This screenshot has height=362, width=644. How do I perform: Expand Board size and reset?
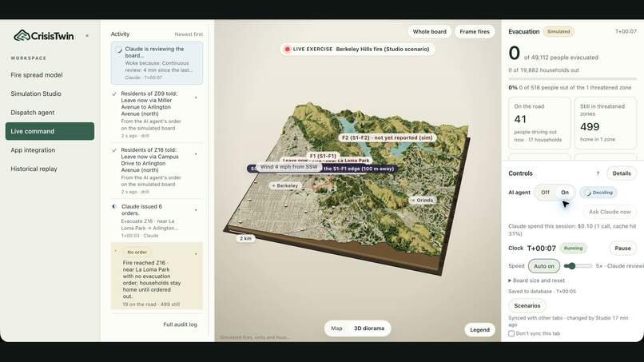536,280
